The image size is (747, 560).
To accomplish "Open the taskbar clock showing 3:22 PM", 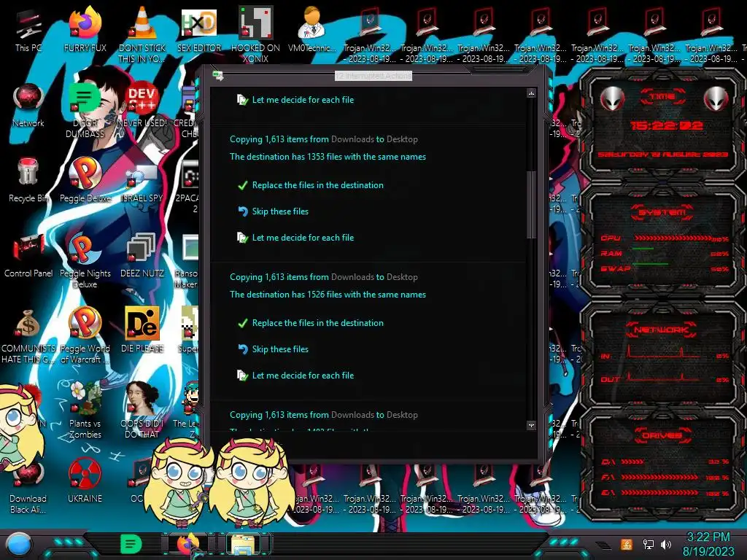I will click(708, 544).
